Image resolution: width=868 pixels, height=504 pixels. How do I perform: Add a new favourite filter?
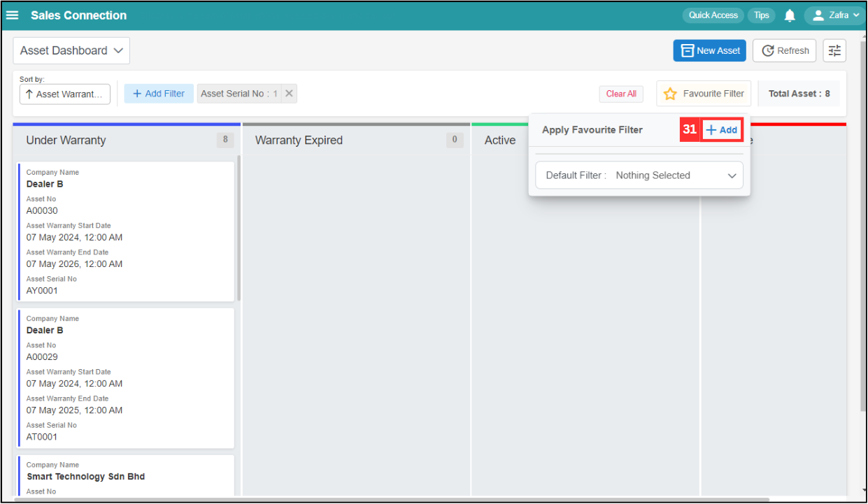(x=721, y=130)
